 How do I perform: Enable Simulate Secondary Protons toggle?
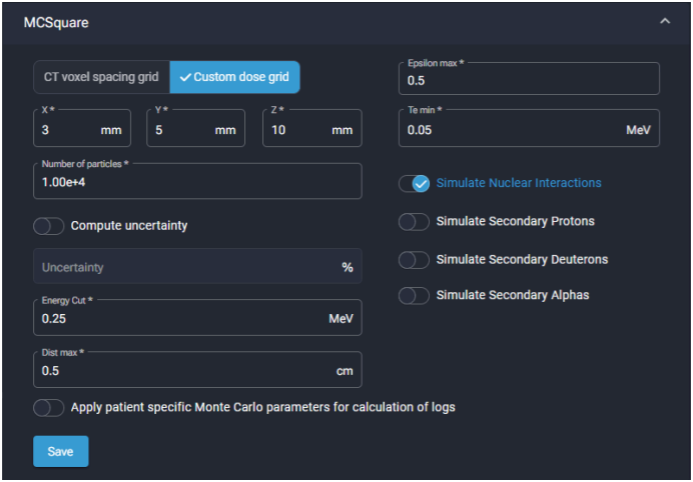tap(414, 221)
